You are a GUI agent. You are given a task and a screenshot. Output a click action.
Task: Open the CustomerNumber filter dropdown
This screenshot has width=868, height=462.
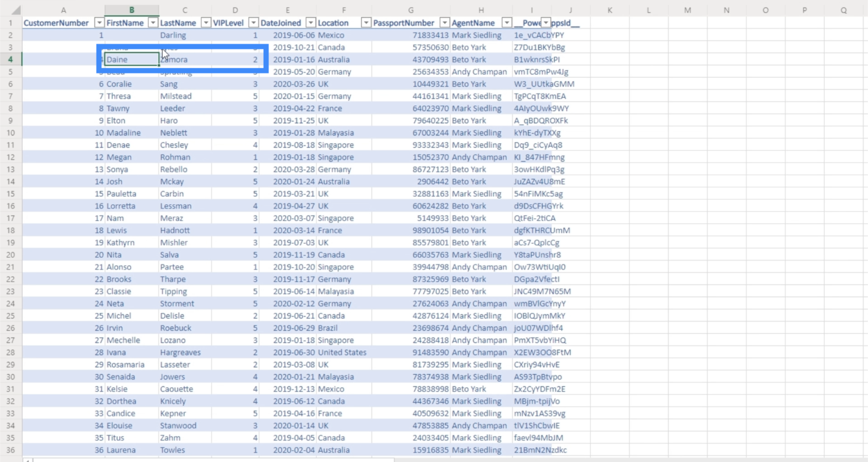click(x=99, y=23)
